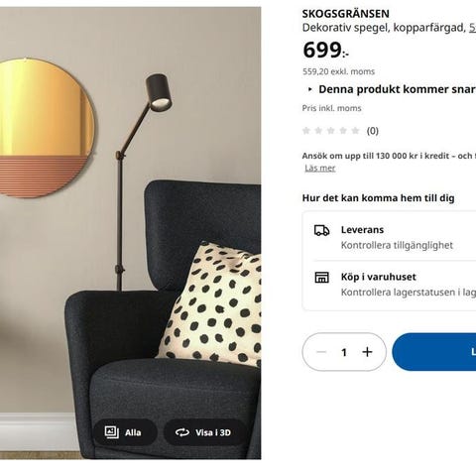Increase quantity with the plus icon
This screenshot has height=476, width=476.
(367, 352)
